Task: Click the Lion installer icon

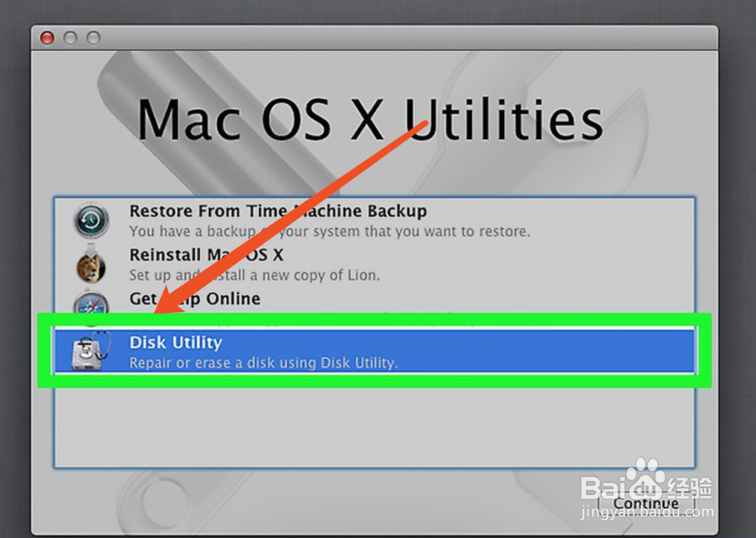Action: point(91,266)
